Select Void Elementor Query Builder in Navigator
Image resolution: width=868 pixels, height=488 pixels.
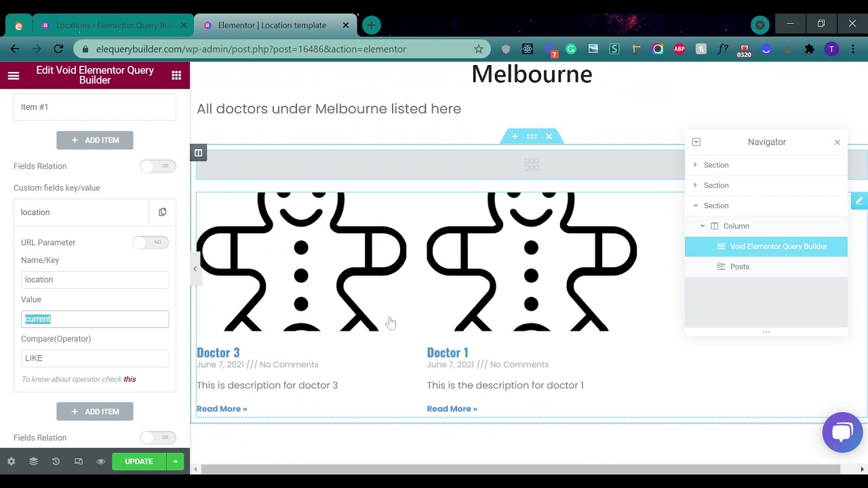click(766, 246)
